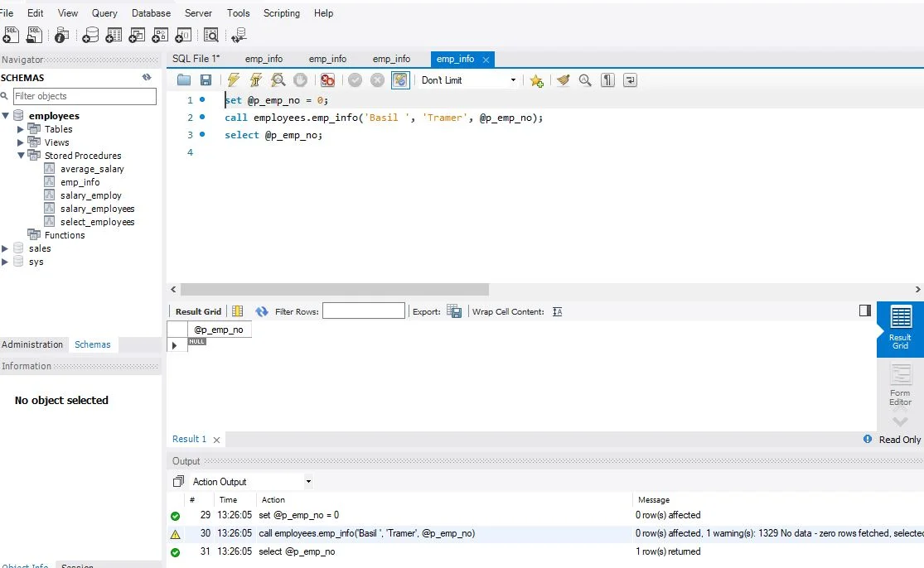This screenshot has width=924, height=568.
Task: Expand the Tables node under employees
Action: tap(21, 129)
